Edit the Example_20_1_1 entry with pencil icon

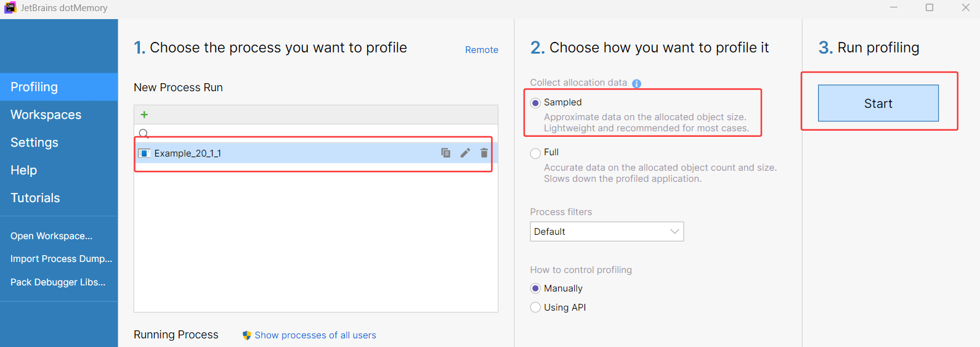(x=465, y=153)
